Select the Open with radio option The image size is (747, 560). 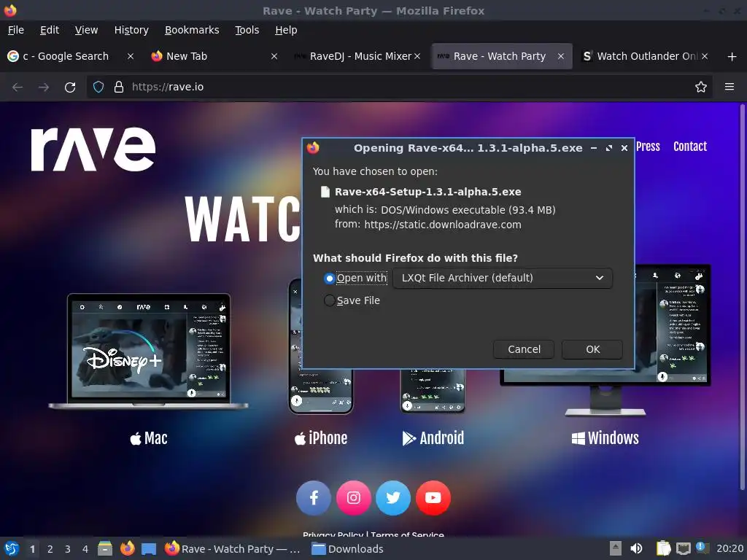coord(329,279)
